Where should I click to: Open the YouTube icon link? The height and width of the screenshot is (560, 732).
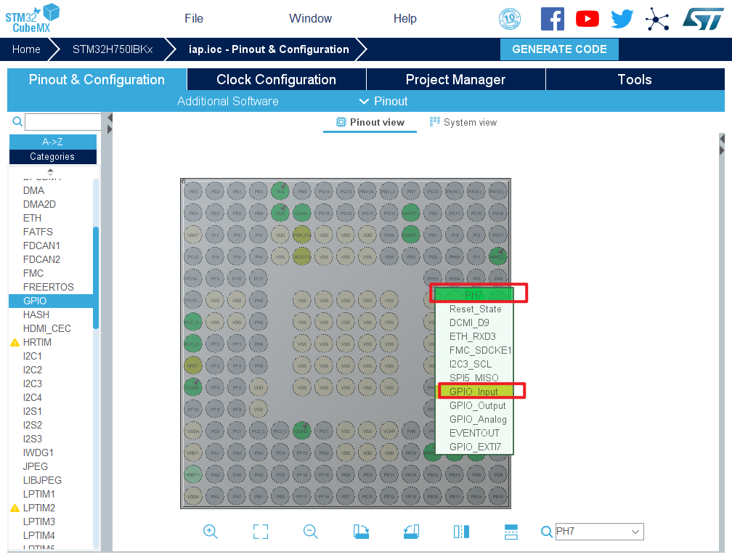click(587, 19)
